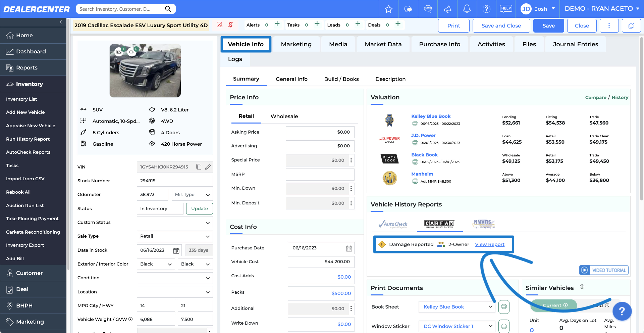This screenshot has height=333, width=644.
Task: Add a new deal with plus icon
Action: pos(398,24)
